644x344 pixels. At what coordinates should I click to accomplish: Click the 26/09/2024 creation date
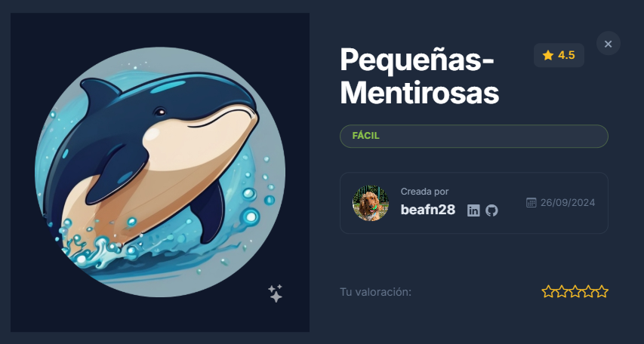(568, 202)
